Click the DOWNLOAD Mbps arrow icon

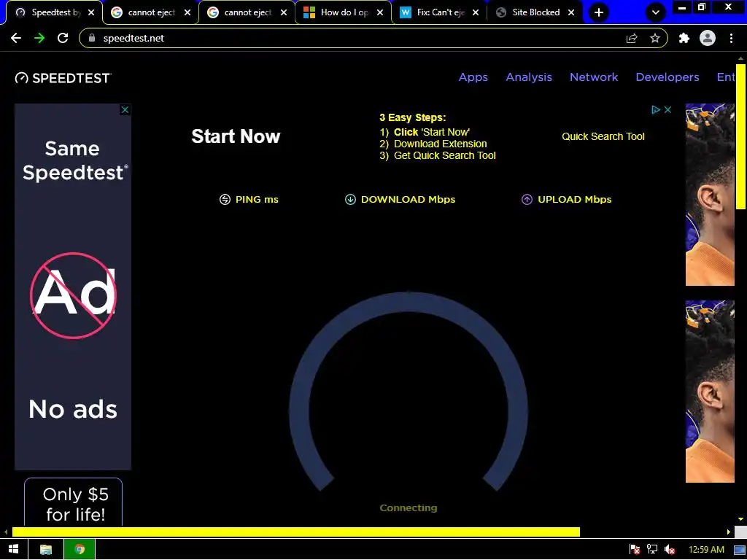350,200
